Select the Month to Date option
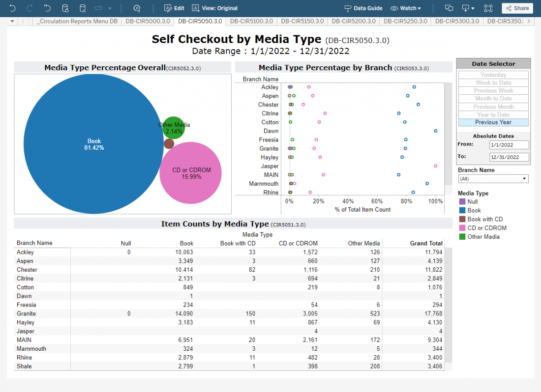The image size is (541, 392). [x=493, y=99]
